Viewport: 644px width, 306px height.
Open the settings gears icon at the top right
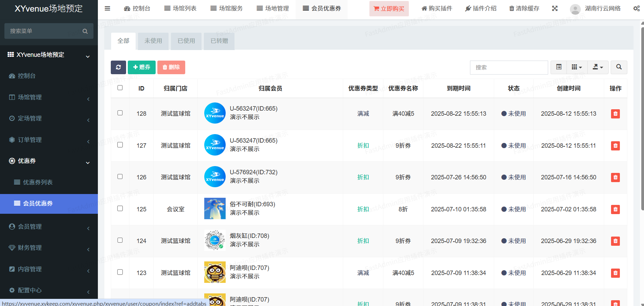[x=637, y=9]
